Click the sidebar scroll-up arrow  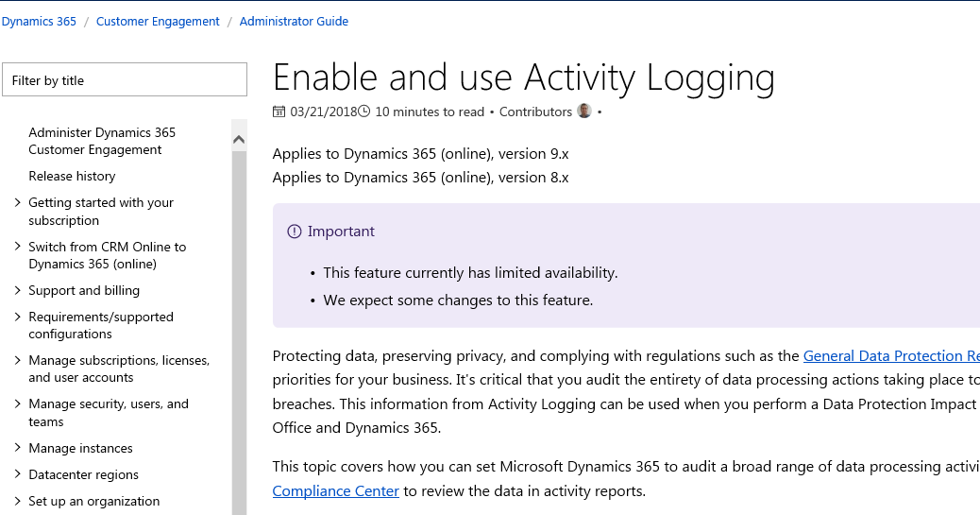pos(239,140)
